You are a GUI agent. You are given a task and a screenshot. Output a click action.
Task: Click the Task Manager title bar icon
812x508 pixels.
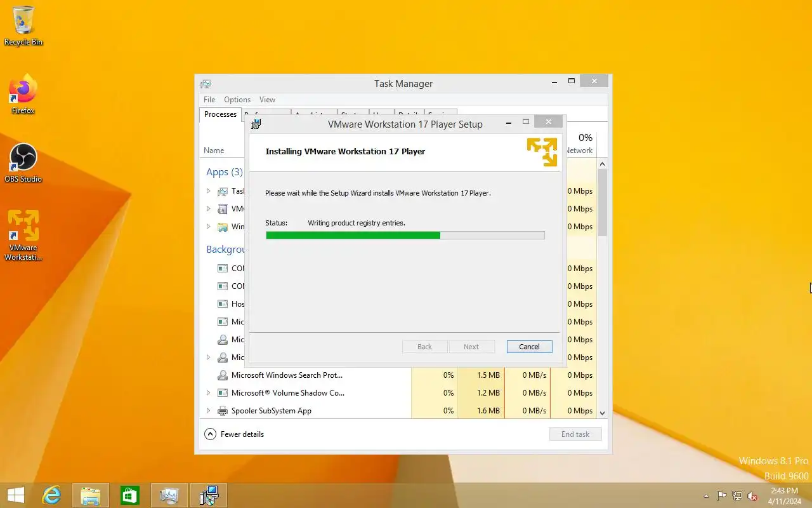pyautogui.click(x=206, y=84)
